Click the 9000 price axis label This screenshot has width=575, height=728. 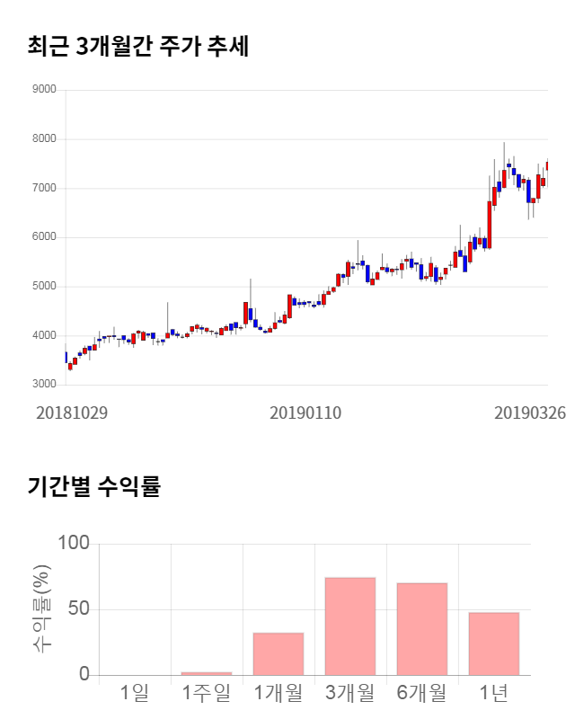(x=44, y=90)
